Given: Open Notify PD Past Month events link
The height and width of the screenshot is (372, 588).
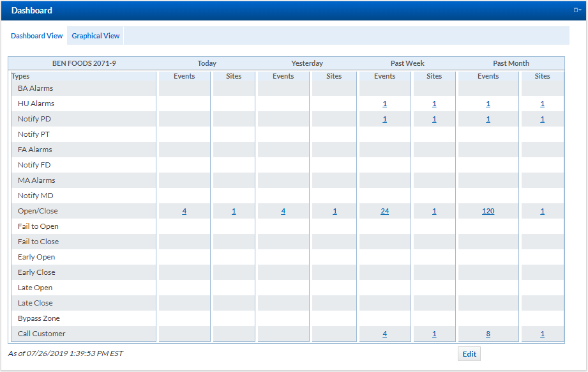Looking at the screenshot, I should tap(488, 119).
